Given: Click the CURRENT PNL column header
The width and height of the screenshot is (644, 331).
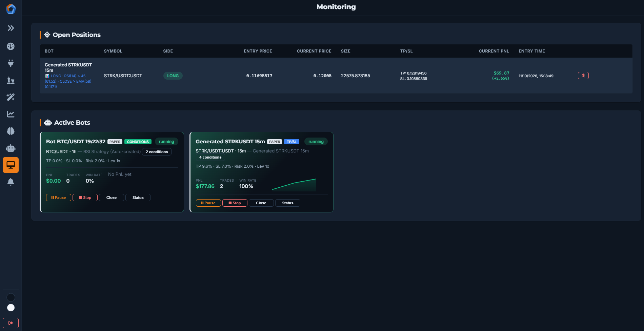Looking at the screenshot, I should (494, 51).
